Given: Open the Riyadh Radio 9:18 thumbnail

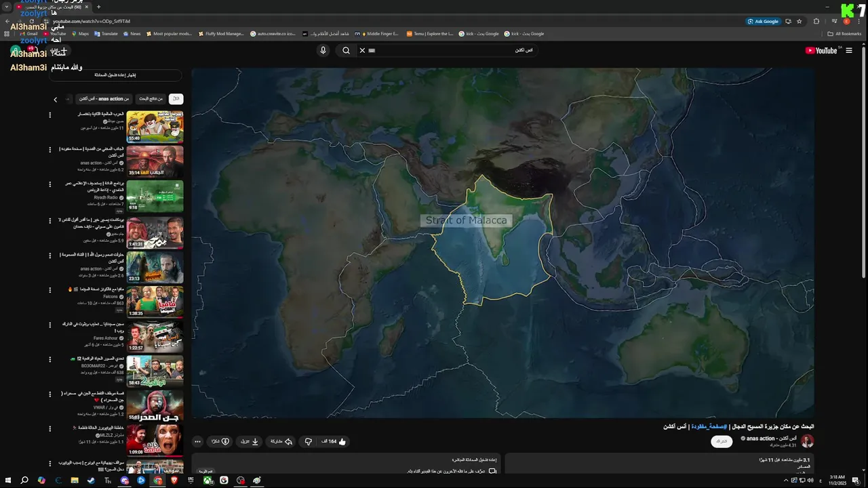Looking at the screenshot, I should pyautogui.click(x=155, y=197).
